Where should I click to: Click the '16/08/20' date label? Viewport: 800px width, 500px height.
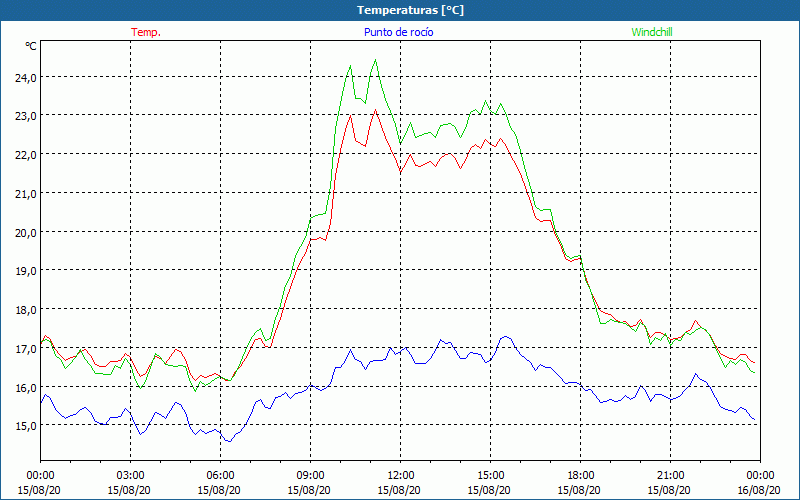click(x=759, y=490)
